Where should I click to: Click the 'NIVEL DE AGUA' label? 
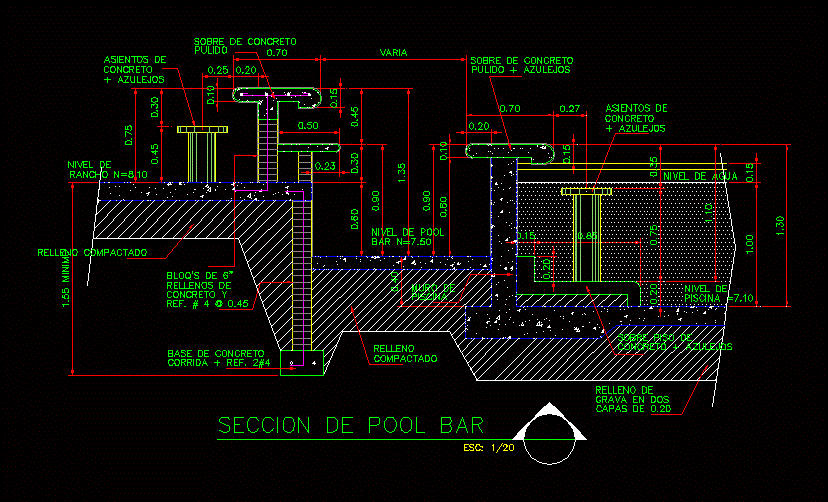tap(700, 176)
